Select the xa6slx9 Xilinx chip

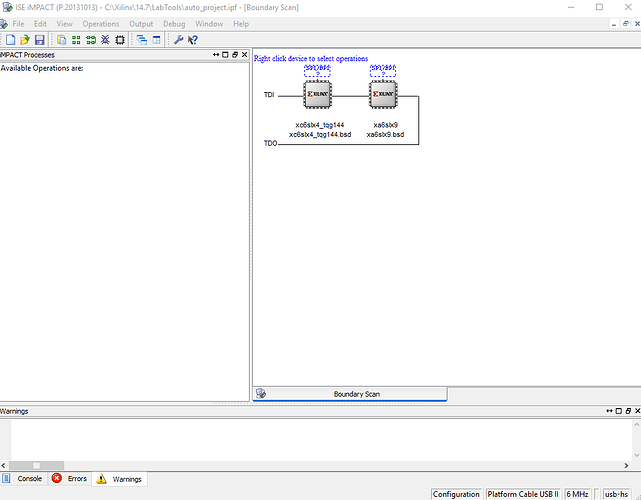pyautogui.click(x=383, y=94)
